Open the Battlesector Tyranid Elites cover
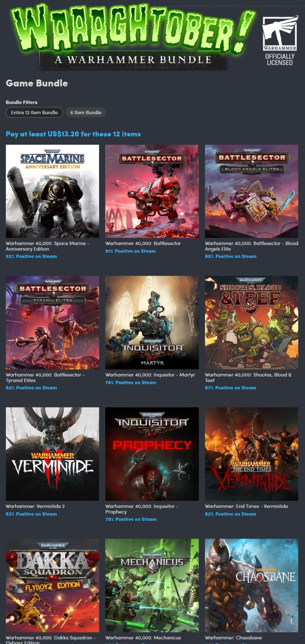The width and height of the screenshot is (305, 644). [52, 323]
